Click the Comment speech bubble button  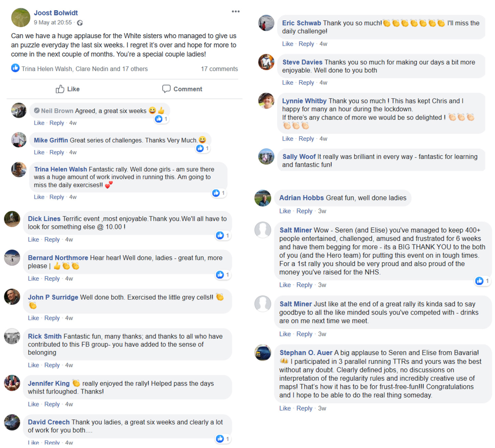(x=182, y=89)
